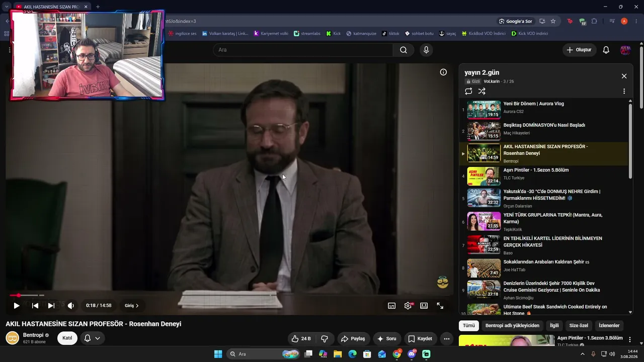Open Chrome profile avatar 'A'
The image size is (644, 362).
pyautogui.click(x=624, y=21)
